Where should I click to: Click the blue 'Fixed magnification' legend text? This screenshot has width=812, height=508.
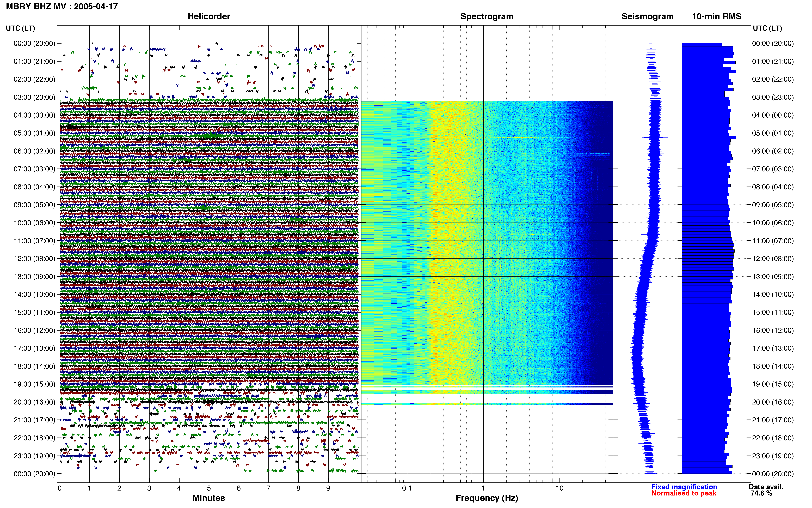coord(684,487)
